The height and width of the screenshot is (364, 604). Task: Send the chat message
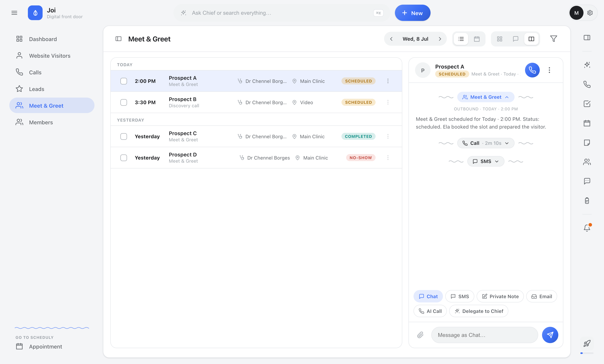click(550, 335)
